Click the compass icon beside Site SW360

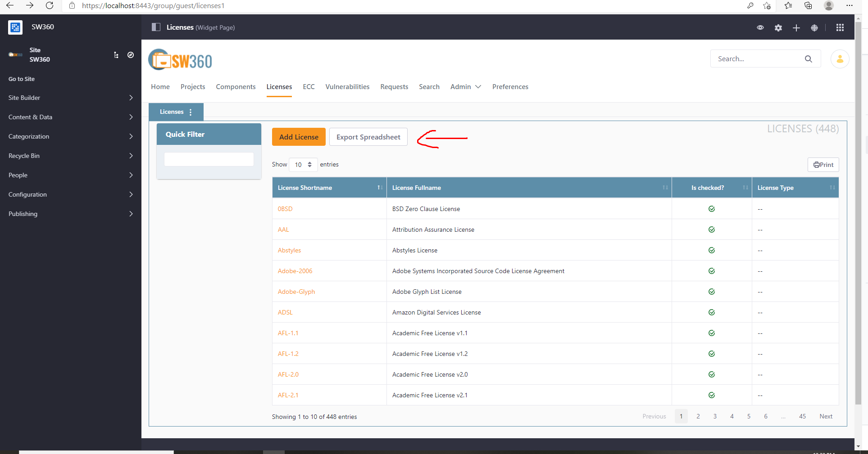(x=131, y=55)
